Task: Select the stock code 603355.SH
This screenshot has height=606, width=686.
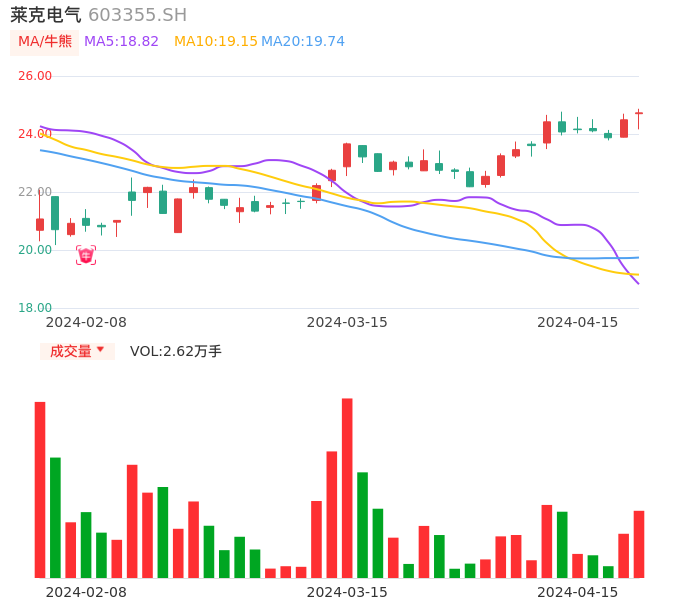Action: click(x=137, y=15)
